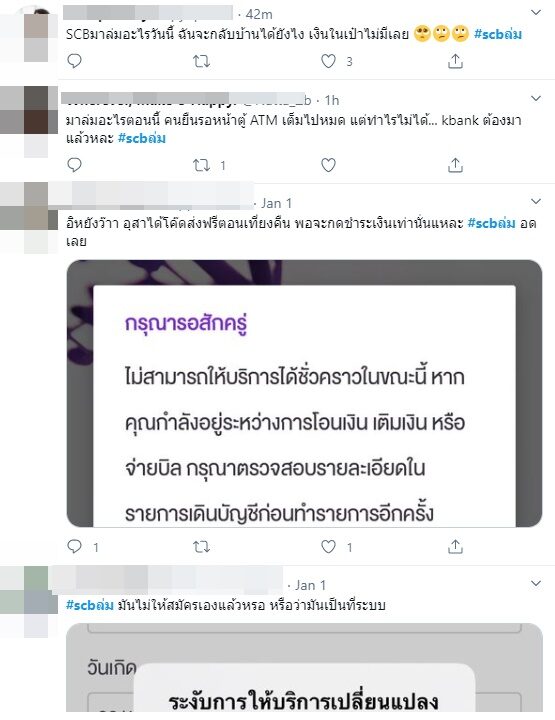Open the purple SCB error message image
The height and width of the screenshot is (720, 555).
tap(304, 394)
